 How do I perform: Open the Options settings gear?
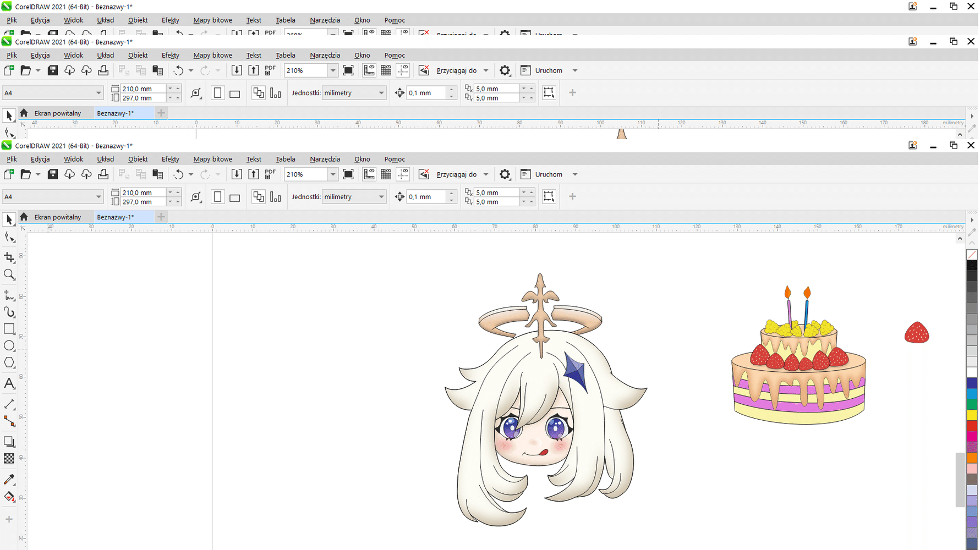505,174
